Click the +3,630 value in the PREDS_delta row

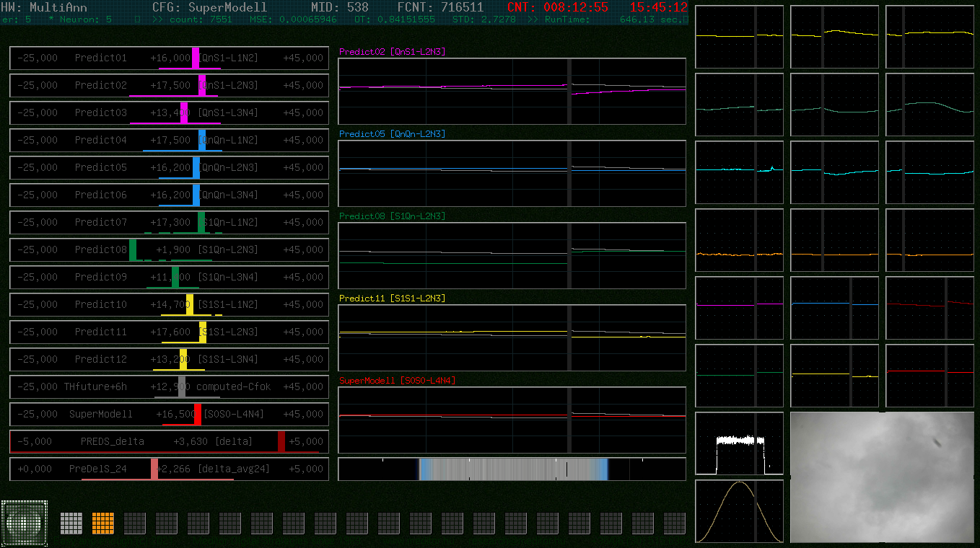(191, 441)
